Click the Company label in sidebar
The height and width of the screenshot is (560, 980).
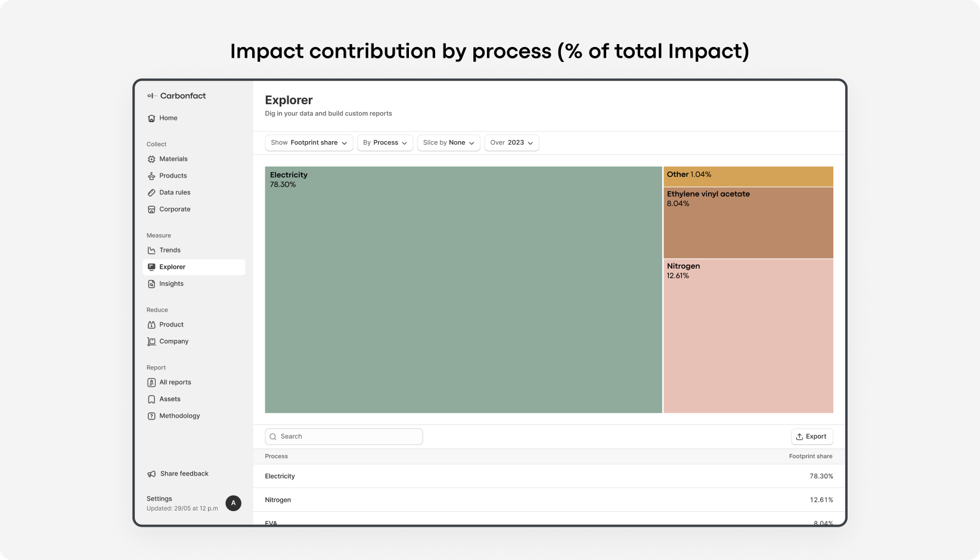pyautogui.click(x=173, y=341)
